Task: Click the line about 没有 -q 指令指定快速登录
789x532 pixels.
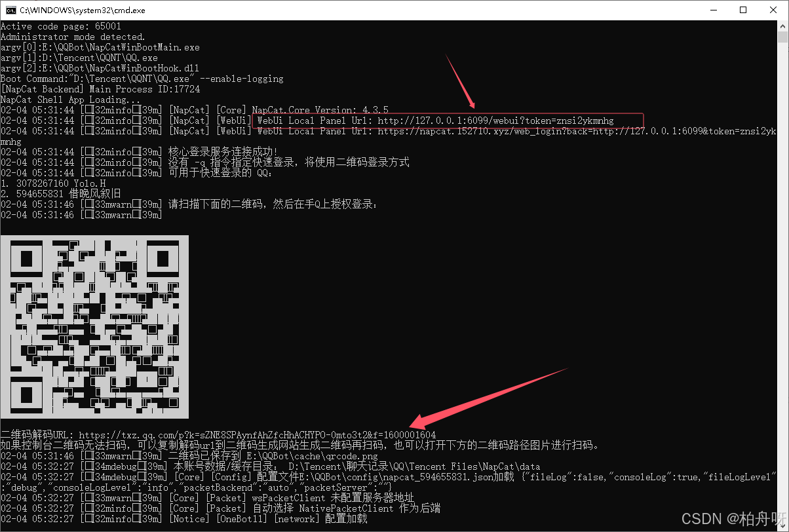Action: 205,162
